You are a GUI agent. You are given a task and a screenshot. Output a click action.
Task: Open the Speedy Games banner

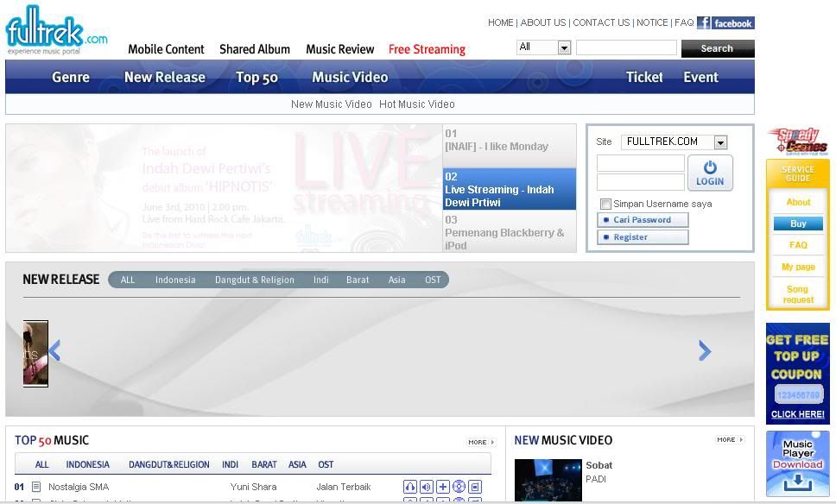pyautogui.click(x=798, y=142)
